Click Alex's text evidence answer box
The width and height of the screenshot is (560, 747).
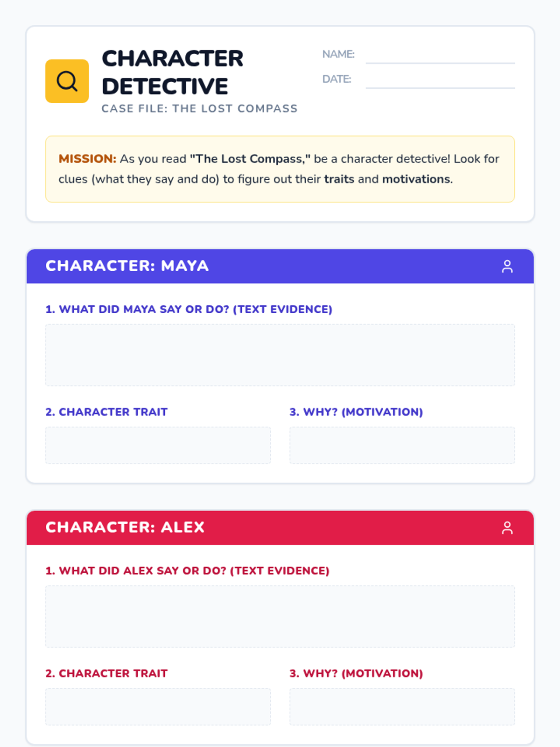280,616
